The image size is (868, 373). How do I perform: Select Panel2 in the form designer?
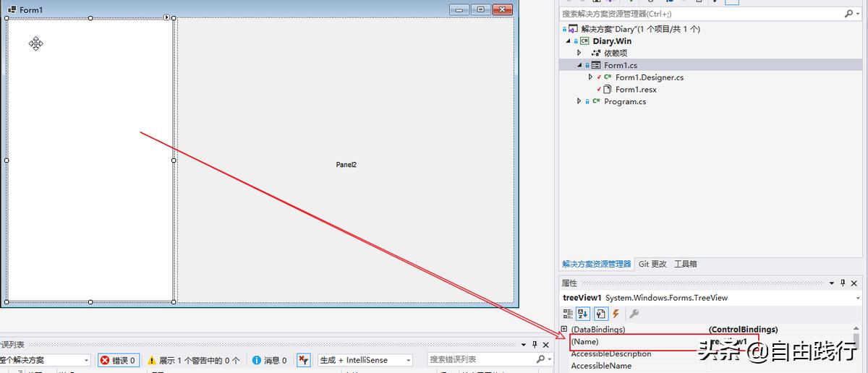coord(346,164)
